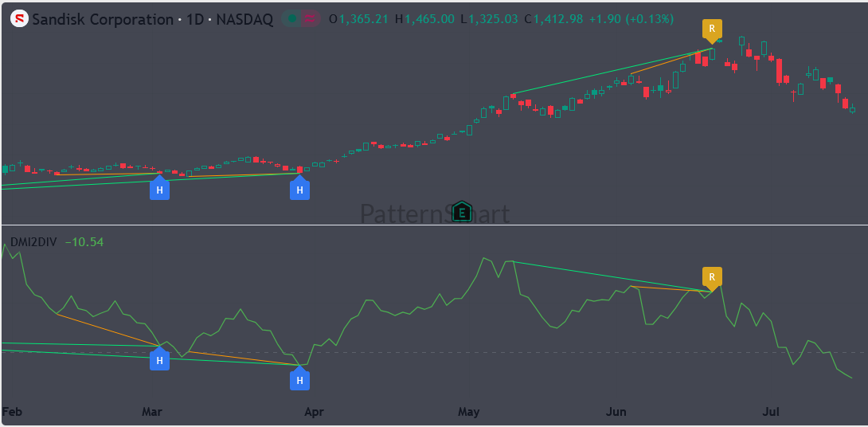Select the March H marker in DMI2DIV pane
Viewport: 868px width, 427px height.
(x=159, y=358)
